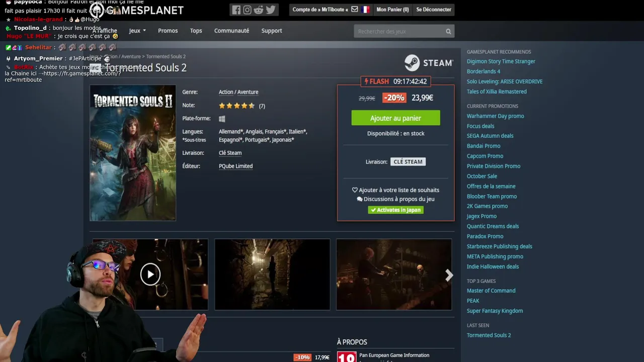This screenshot has height=362, width=644.
Task: Click the search magnifier icon
Action: point(448,31)
